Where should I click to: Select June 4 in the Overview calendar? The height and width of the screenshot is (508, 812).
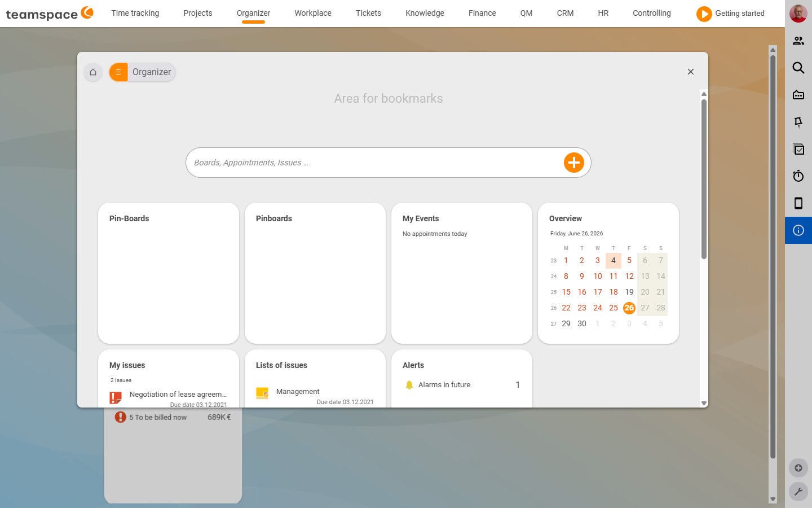click(614, 260)
